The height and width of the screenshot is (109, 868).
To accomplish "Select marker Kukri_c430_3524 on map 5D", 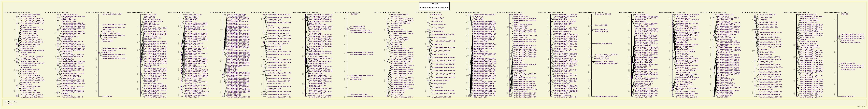I will 598,25.
